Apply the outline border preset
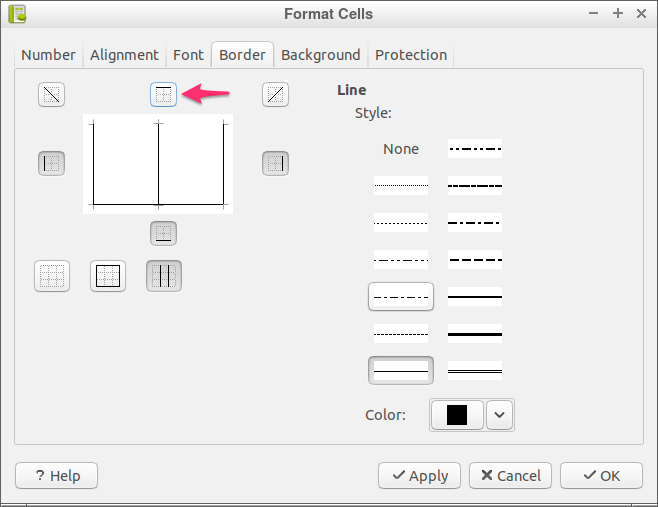The image size is (658, 507). click(108, 276)
